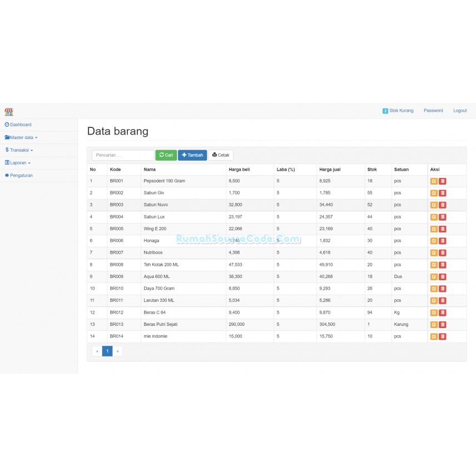The width and height of the screenshot is (476, 476).
Task: Expand the Transaksi dropdown
Action: 19,150
